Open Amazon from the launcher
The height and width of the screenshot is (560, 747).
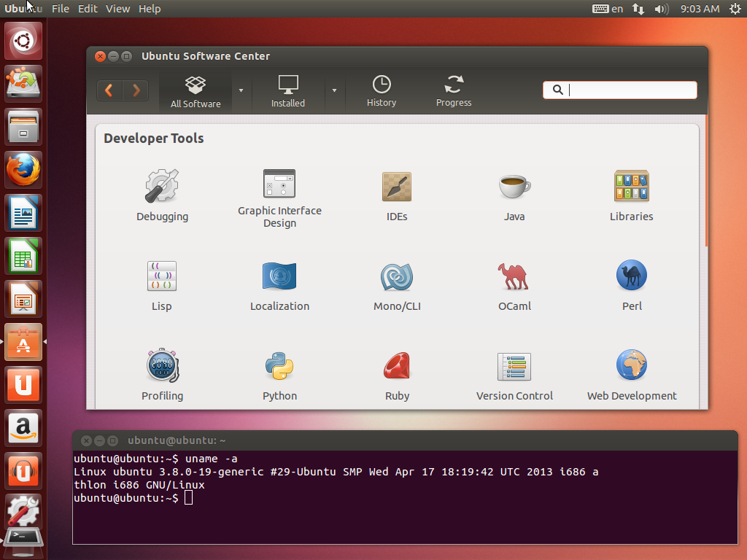[23, 427]
